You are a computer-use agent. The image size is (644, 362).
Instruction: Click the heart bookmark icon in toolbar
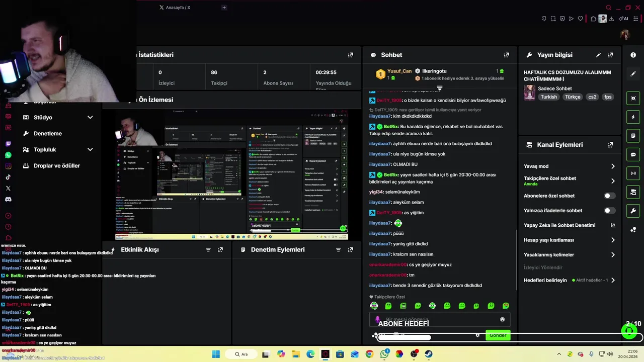point(580,19)
